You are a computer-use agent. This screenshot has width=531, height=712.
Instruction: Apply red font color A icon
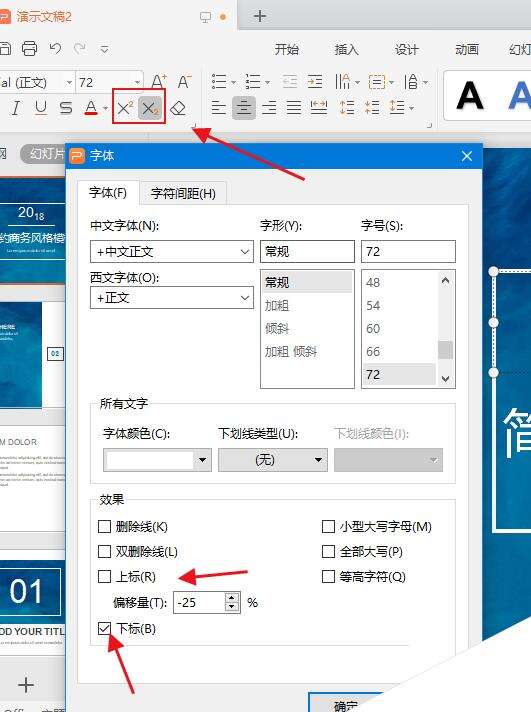tap(91, 108)
